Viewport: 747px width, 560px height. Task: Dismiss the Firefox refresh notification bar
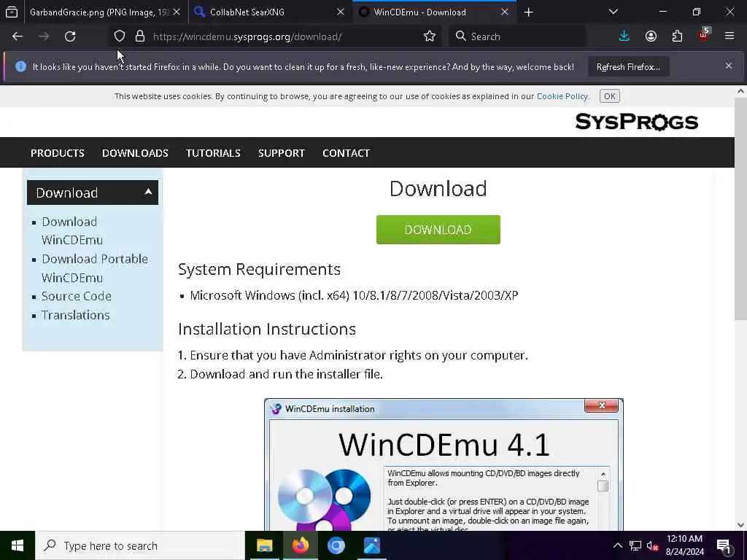pos(729,66)
